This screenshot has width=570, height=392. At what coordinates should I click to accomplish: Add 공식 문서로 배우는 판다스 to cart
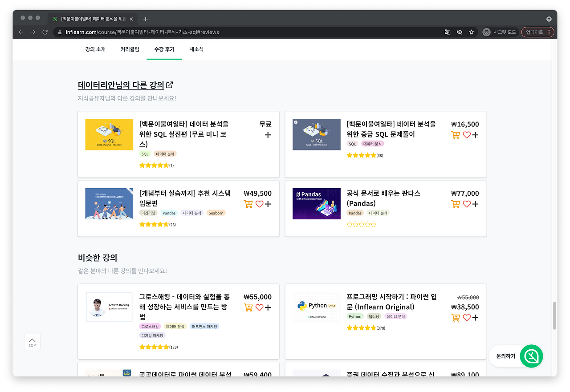pyautogui.click(x=456, y=204)
